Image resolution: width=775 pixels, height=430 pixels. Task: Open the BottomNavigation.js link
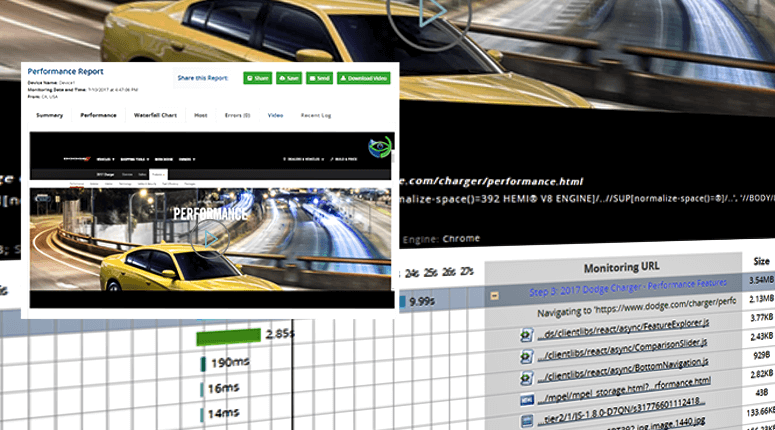coord(623,369)
